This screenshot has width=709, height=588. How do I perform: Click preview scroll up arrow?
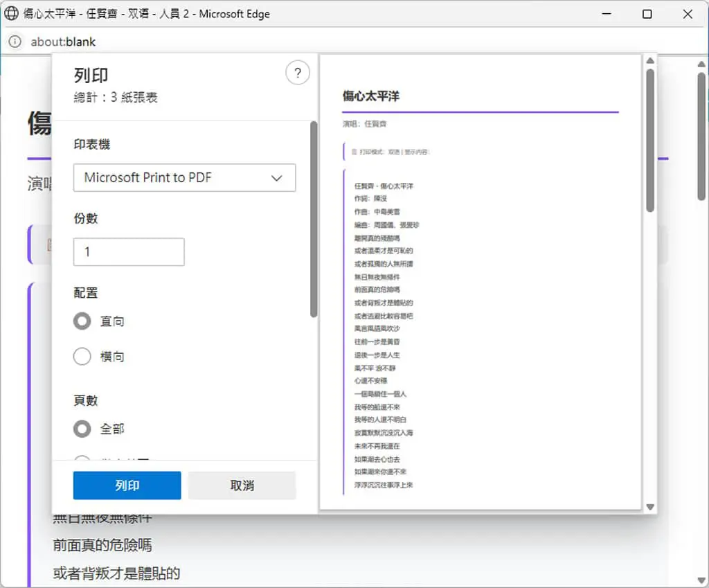coord(650,61)
